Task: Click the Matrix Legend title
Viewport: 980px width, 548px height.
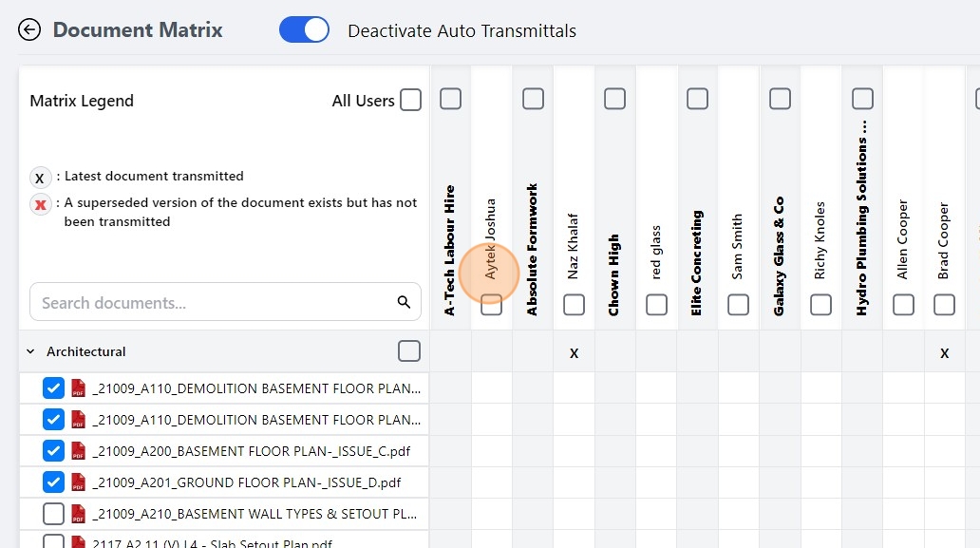Action: 82,101
